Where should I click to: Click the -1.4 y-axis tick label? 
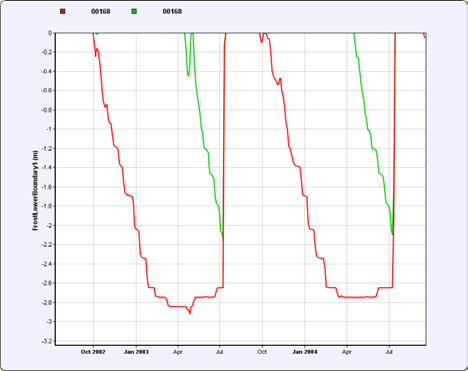pos(47,168)
